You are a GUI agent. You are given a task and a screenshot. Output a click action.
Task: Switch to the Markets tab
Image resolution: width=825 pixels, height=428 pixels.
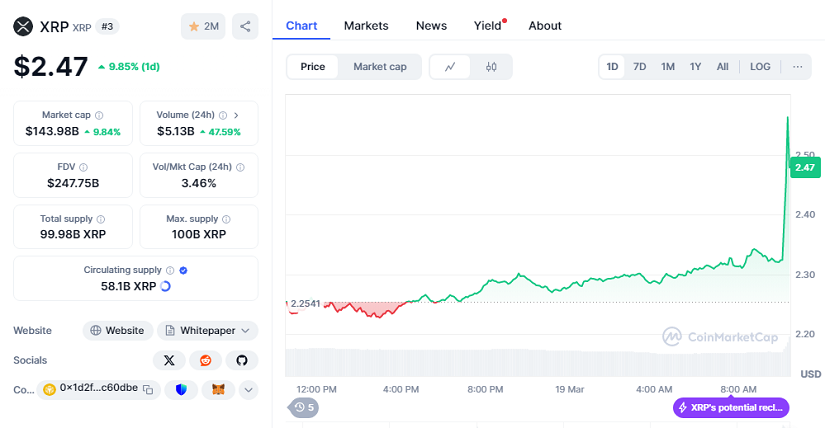tap(366, 25)
